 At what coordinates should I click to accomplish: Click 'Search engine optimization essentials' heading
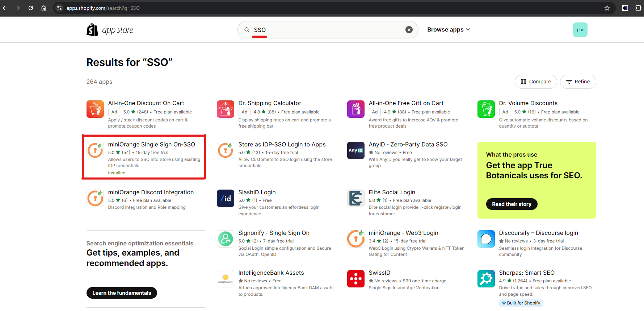[x=140, y=243]
